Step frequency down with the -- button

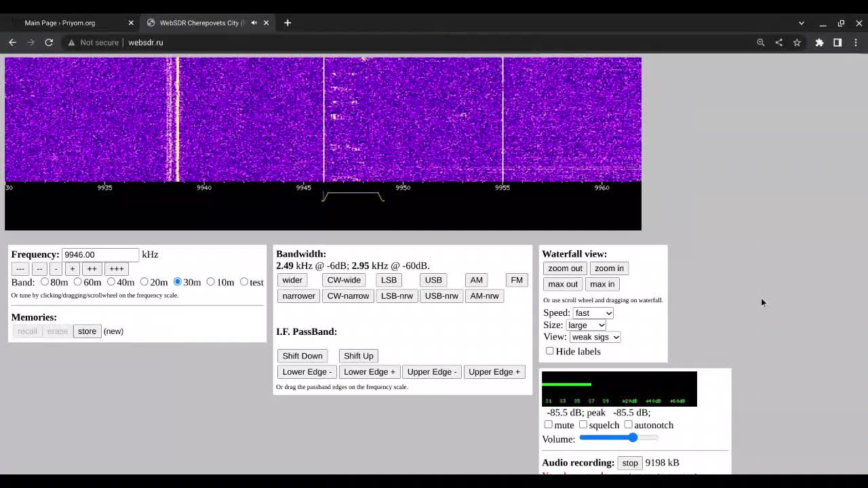[x=39, y=269]
